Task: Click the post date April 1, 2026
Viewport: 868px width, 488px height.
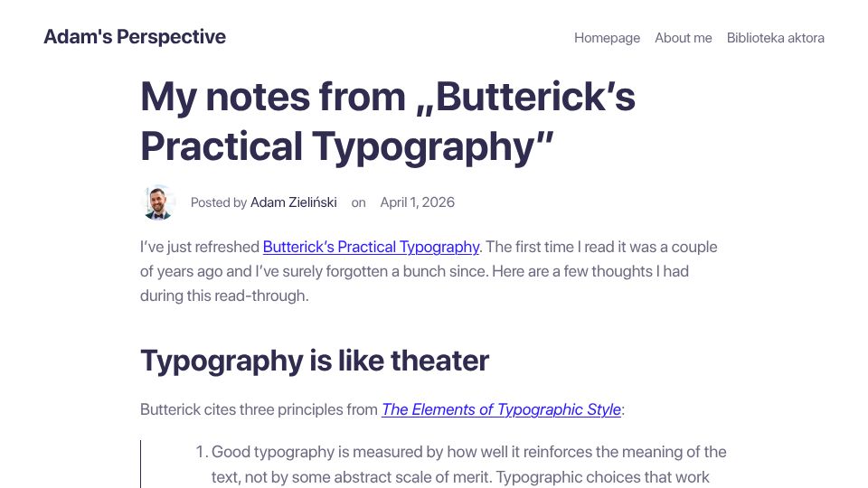Action: [x=418, y=202]
